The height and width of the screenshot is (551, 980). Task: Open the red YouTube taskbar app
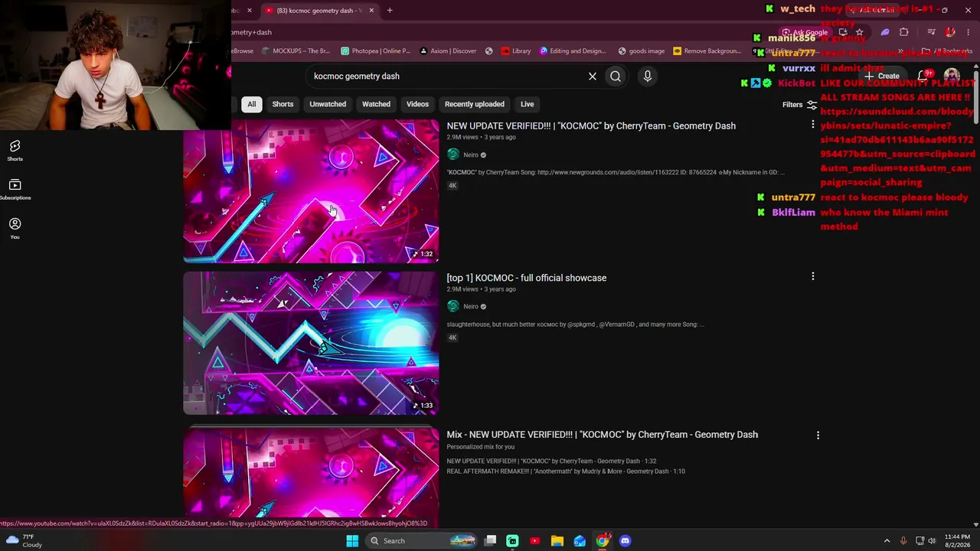coord(535,541)
